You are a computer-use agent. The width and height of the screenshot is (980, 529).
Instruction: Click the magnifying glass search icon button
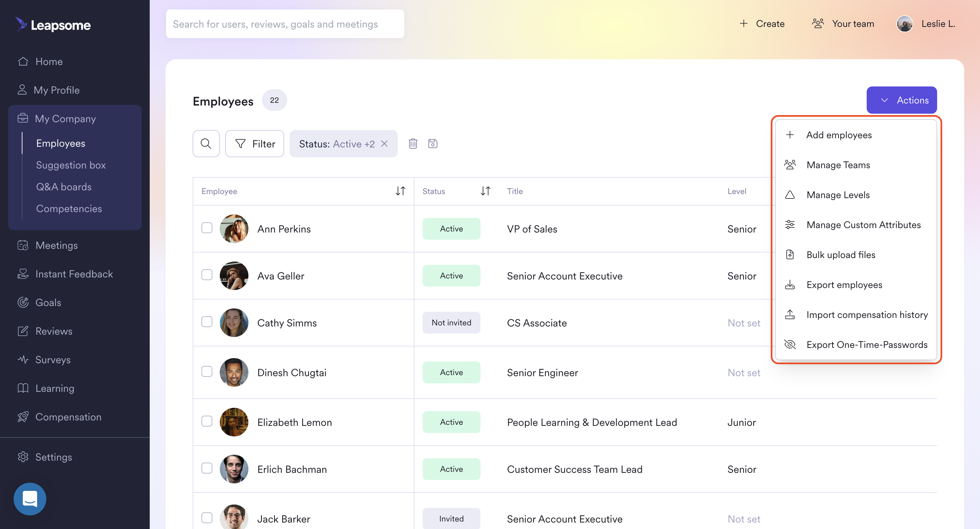point(206,143)
